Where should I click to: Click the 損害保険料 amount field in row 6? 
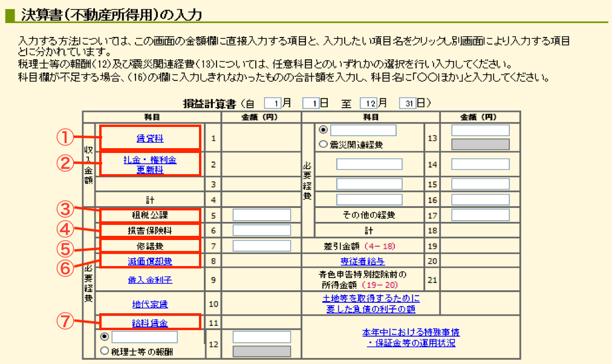click(x=261, y=230)
